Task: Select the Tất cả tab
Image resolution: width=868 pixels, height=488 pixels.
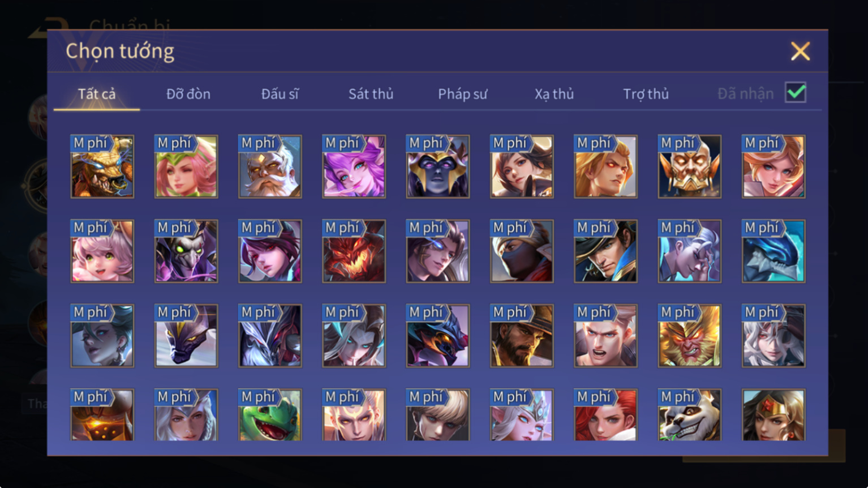Action: tap(97, 94)
